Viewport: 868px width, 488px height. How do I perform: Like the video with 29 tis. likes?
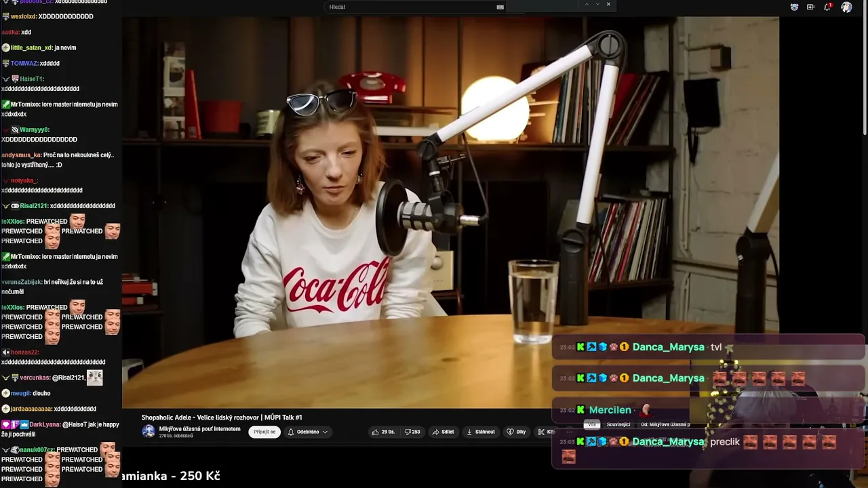[383, 432]
